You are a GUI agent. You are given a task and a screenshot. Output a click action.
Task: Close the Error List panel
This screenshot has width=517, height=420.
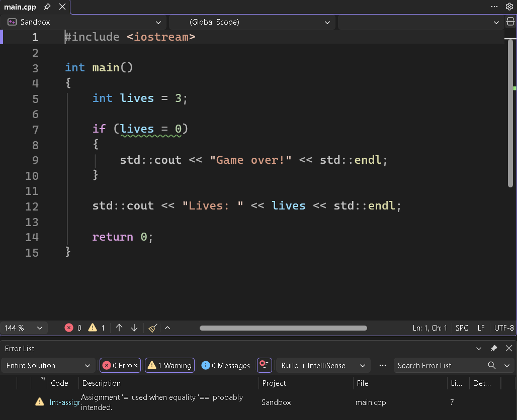(509, 348)
